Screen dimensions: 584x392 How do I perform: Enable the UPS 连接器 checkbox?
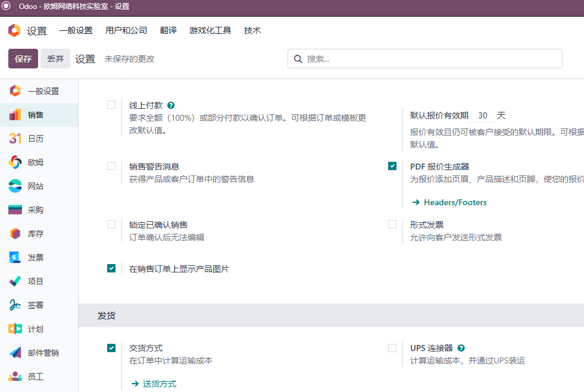[392, 348]
